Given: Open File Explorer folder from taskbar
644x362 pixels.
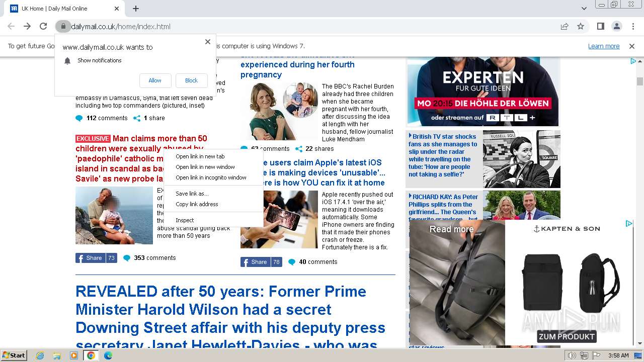Looking at the screenshot, I should click(x=57, y=355).
